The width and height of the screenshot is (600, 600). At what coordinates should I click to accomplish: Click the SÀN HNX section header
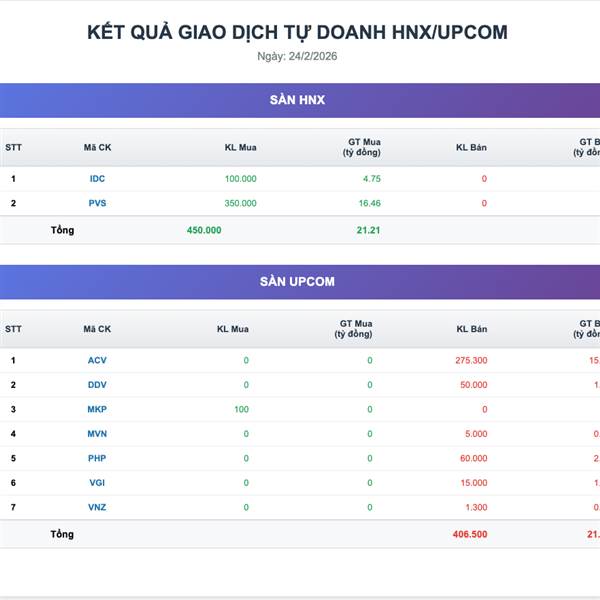[x=298, y=100]
